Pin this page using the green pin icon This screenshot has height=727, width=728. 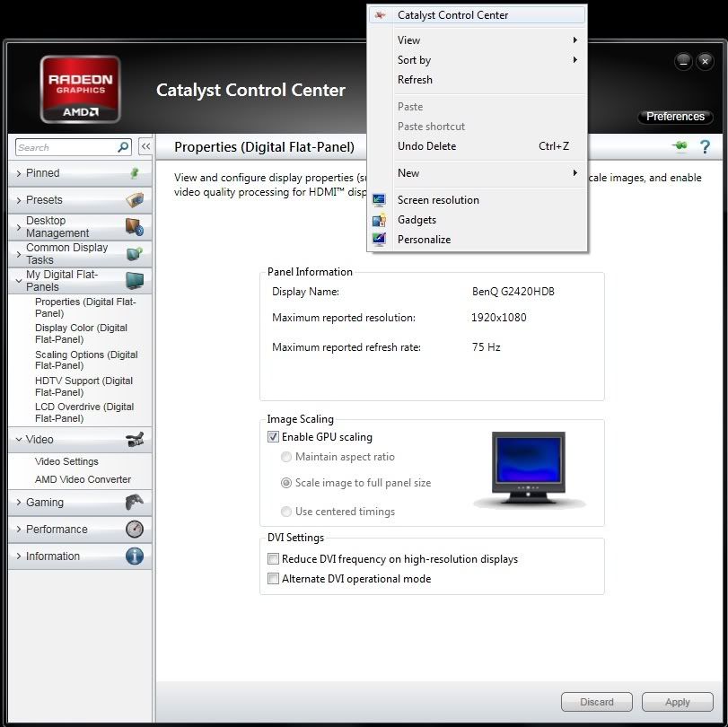pyautogui.click(x=680, y=146)
